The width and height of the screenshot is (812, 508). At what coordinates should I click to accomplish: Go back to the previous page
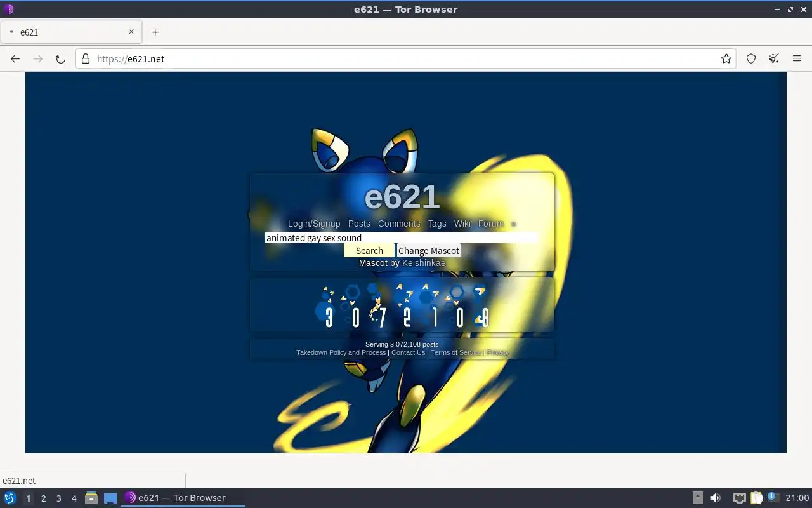tap(15, 58)
